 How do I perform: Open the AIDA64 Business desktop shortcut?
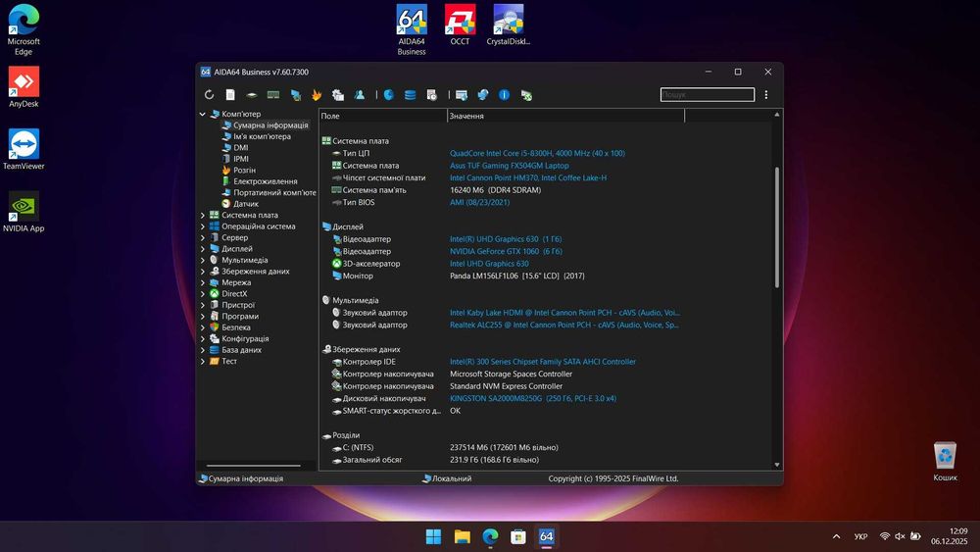(x=412, y=29)
